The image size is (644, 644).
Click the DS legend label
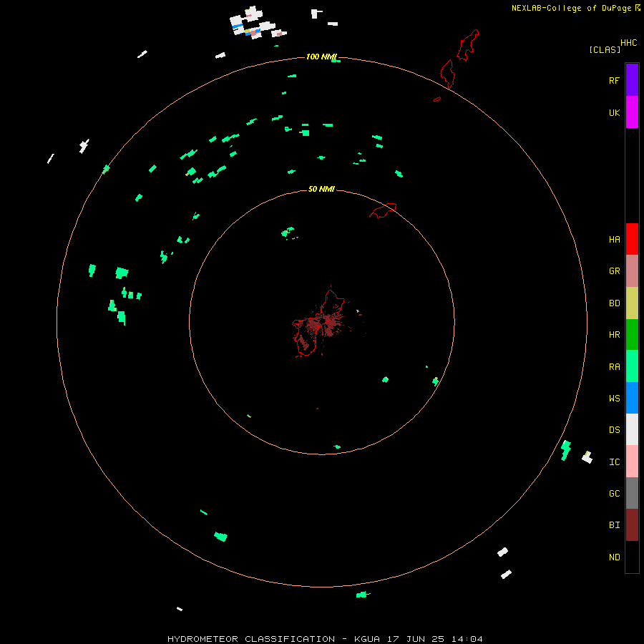tap(614, 429)
